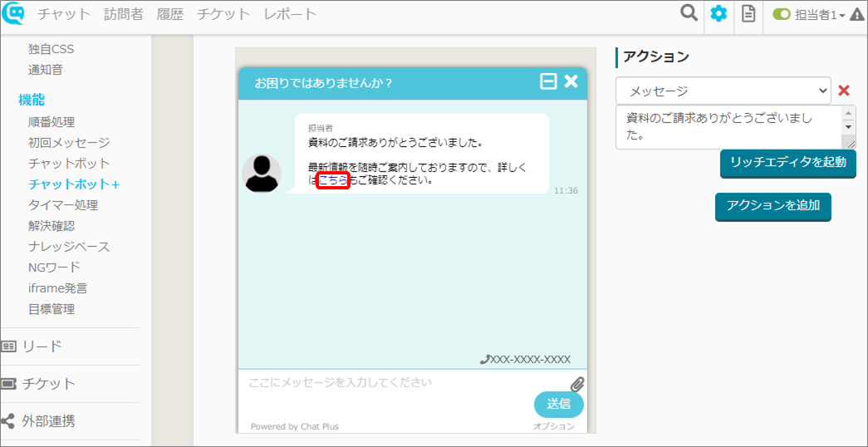Click the 外部連携 share icon

7,421
